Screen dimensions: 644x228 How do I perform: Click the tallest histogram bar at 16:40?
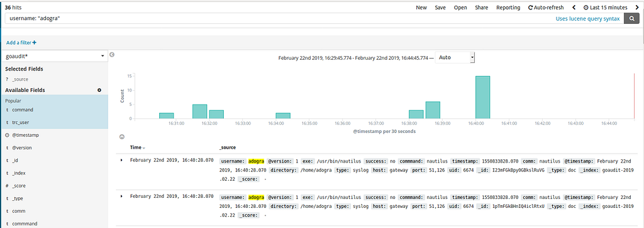(482, 97)
